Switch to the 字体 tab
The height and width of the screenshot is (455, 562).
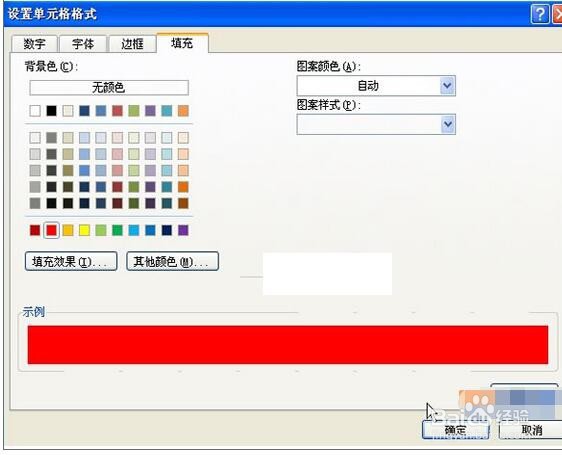(83, 44)
